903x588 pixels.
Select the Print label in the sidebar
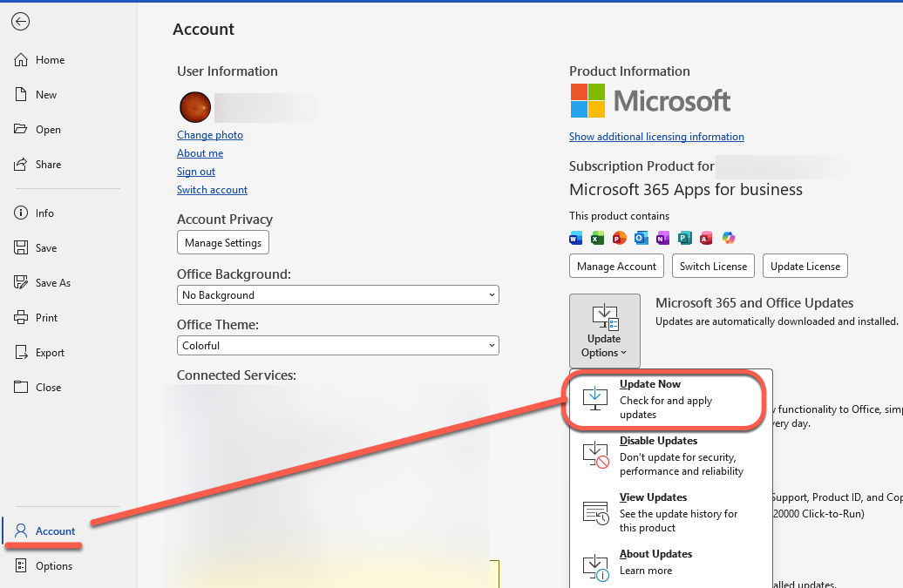pyautogui.click(x=47, y=318)
